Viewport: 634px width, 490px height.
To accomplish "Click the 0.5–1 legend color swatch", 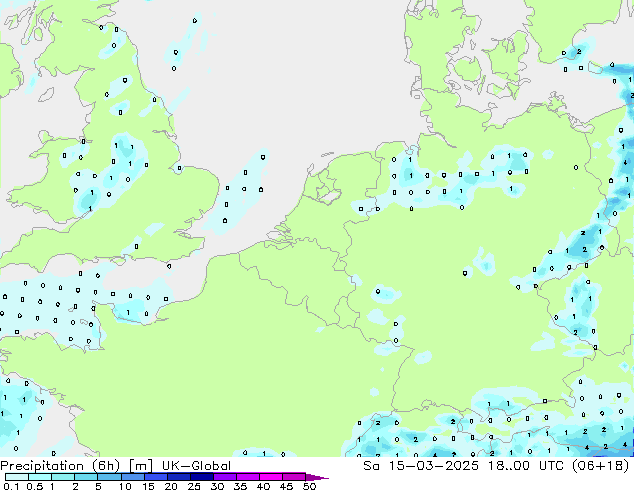I will tap(40, 477).
